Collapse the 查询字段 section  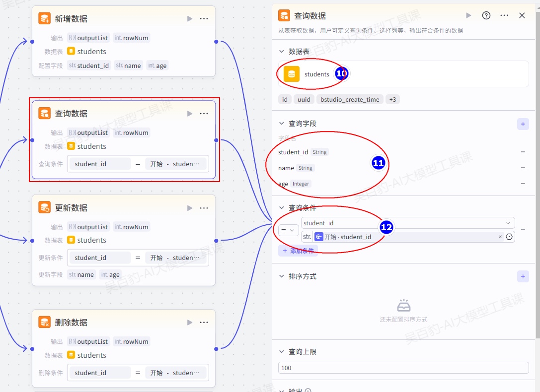pyautogui.click(x=282, y=124)
